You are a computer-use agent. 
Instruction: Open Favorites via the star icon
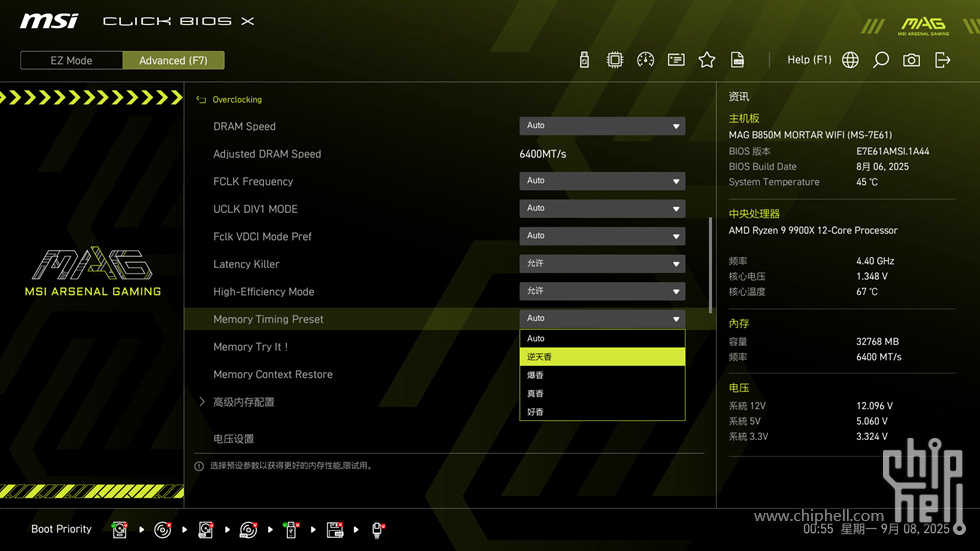707,60
